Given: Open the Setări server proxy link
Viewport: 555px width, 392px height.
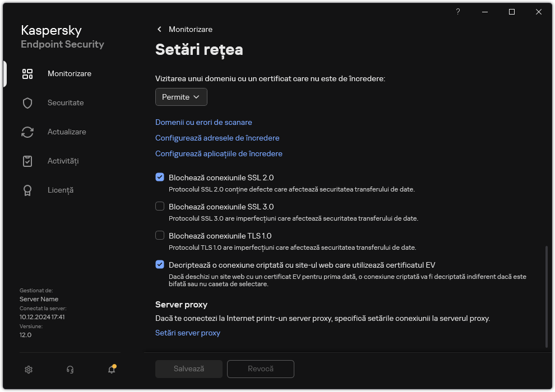Looking at the screenshot, I should point(187,333).
